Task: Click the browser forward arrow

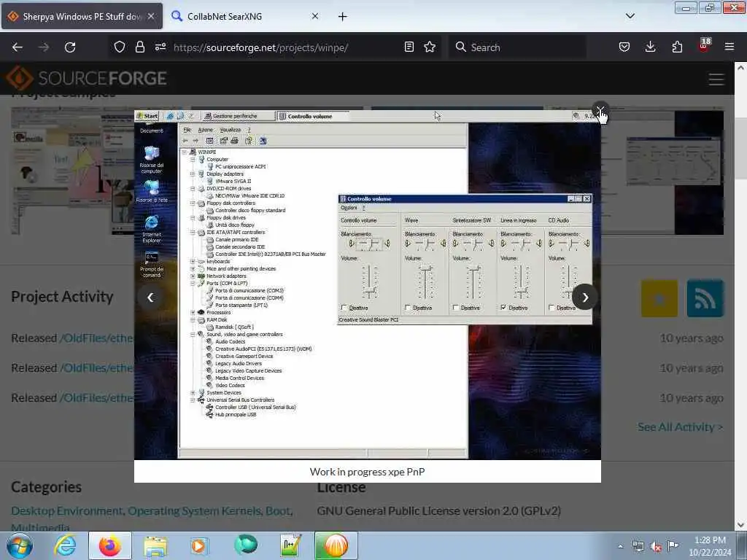Action: tap(44, 47)
